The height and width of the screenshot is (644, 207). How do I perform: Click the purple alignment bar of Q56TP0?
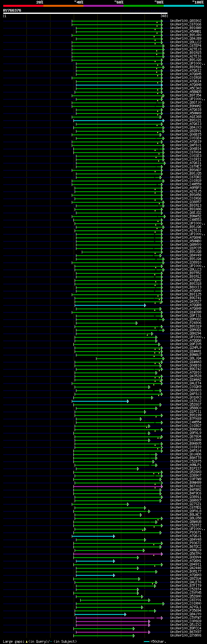(x=118, y=554)
